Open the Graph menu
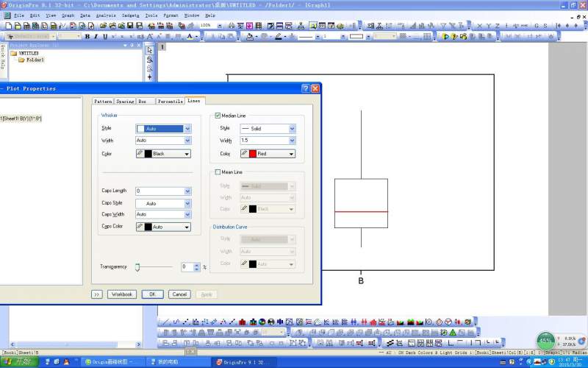The height and width of the screenshot is (368, 588). click(68, 15)
